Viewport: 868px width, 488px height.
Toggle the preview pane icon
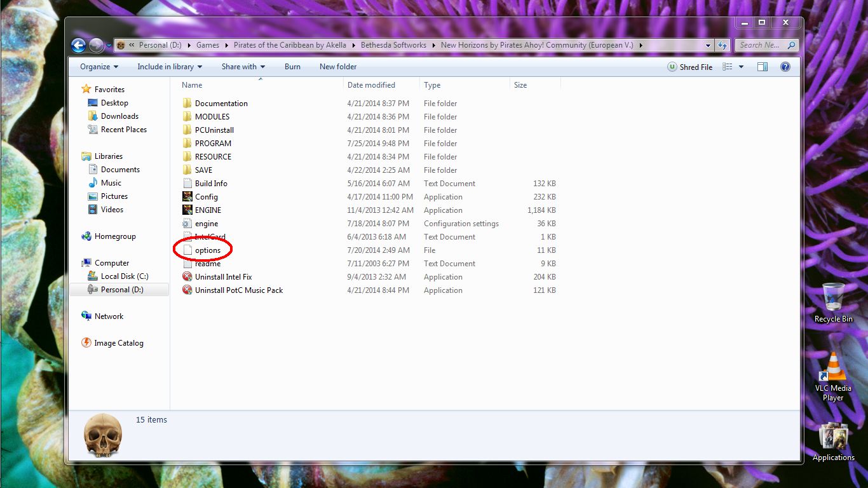[763, 67]
